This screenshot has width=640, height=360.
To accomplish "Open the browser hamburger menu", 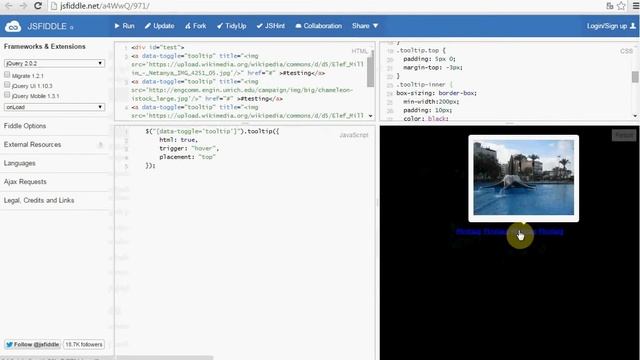I will [x=636, y=6].
